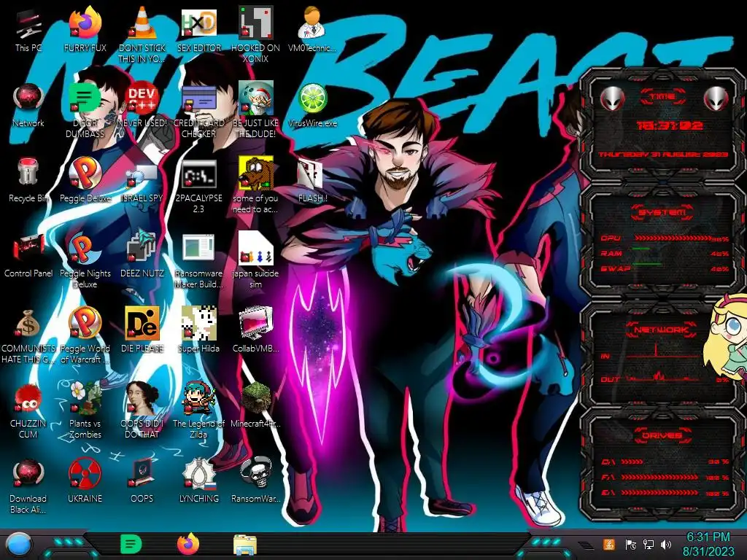Click the C:\ drive entry
Screen dimensions: 747x560
click(x=665, y=462)
